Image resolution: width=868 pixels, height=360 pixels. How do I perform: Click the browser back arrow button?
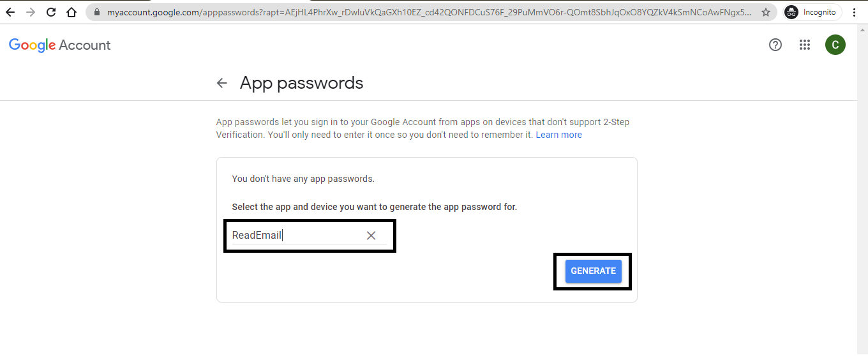pyautogui.click(x=10, y=12)
